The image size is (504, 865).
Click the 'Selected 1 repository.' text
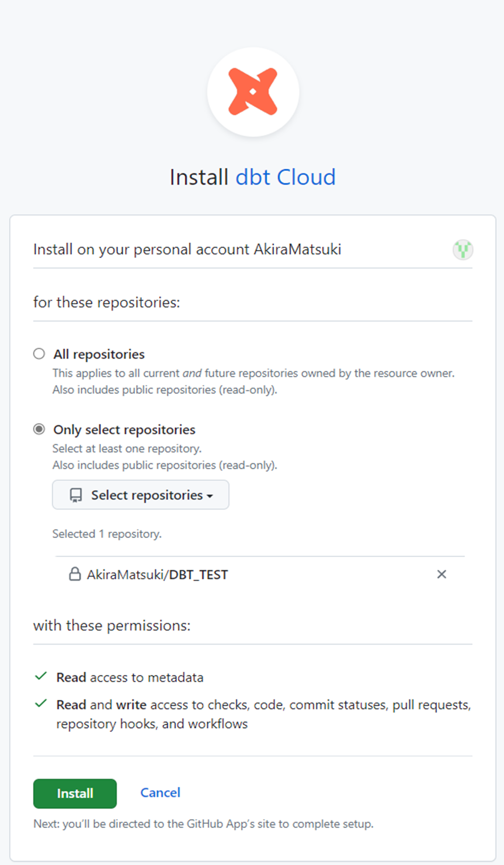point(107,534)
